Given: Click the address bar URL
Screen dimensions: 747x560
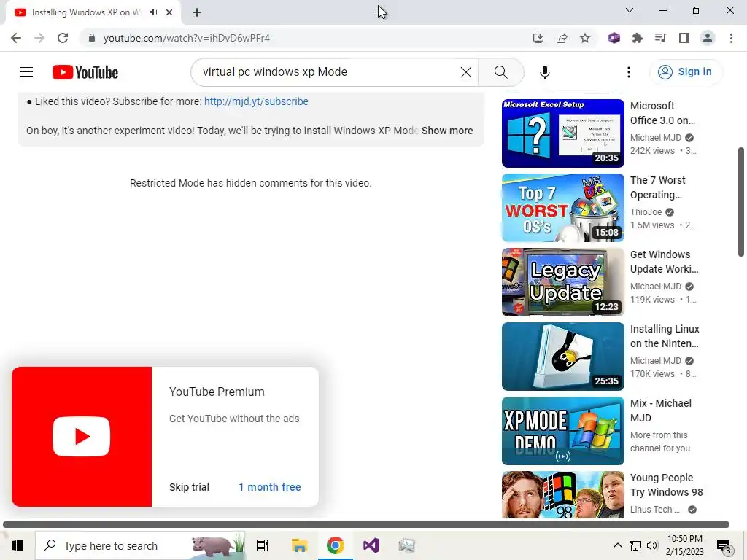Looking at the screenshot, I should pyautogui.click(x=186, y=38).
